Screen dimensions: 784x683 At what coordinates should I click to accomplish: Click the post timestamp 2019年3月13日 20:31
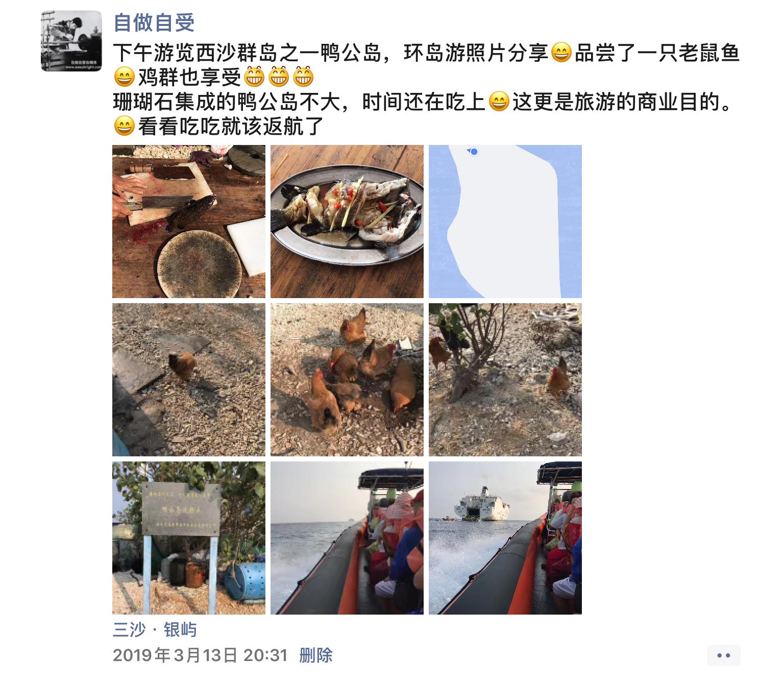pyautogui.click(x=200, y=655)
